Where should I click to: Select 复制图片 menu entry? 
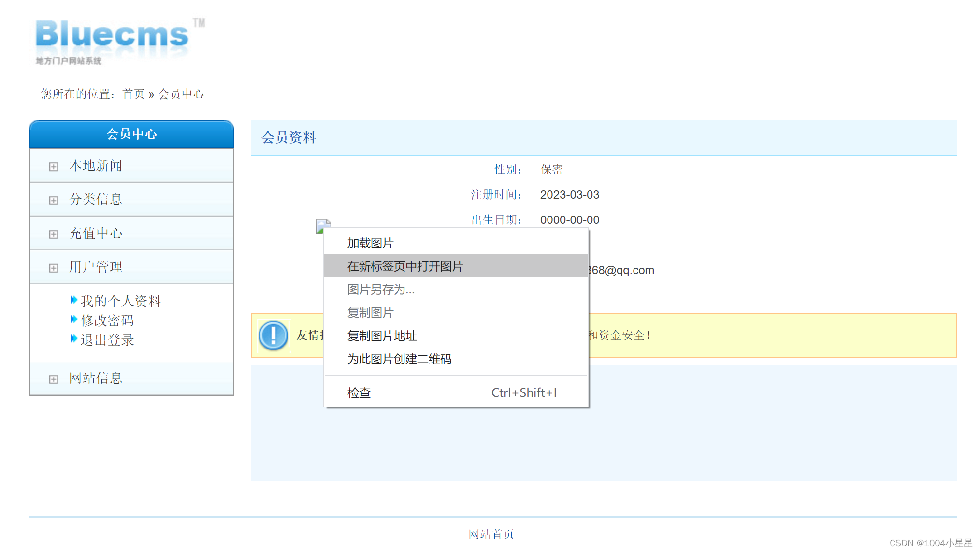(456, 312)
